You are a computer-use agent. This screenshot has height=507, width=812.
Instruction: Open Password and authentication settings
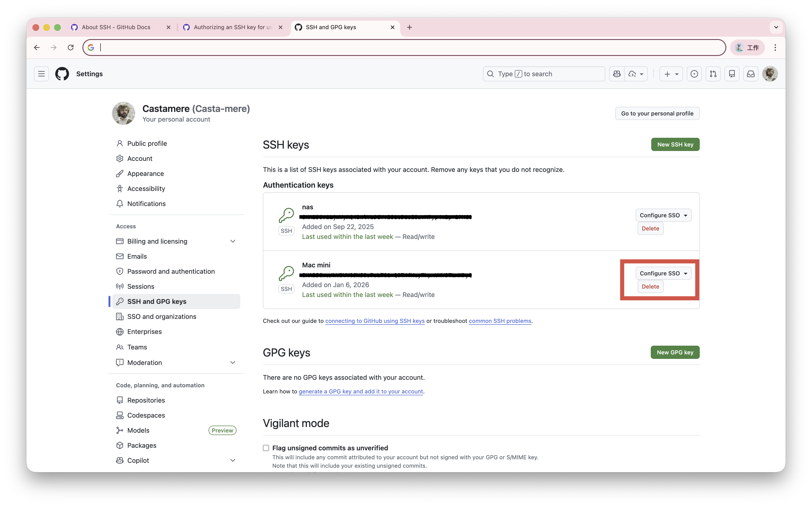(x=171, y=271)
